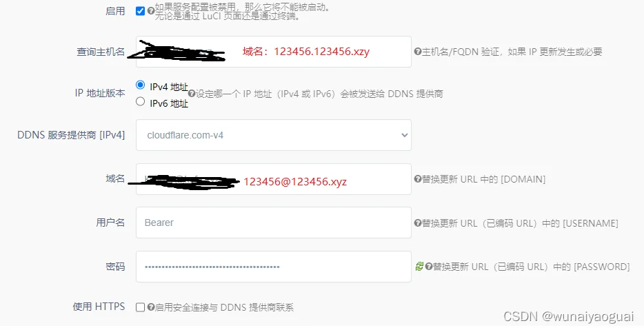Click into the 用户名 field containing Bearer

274,223
